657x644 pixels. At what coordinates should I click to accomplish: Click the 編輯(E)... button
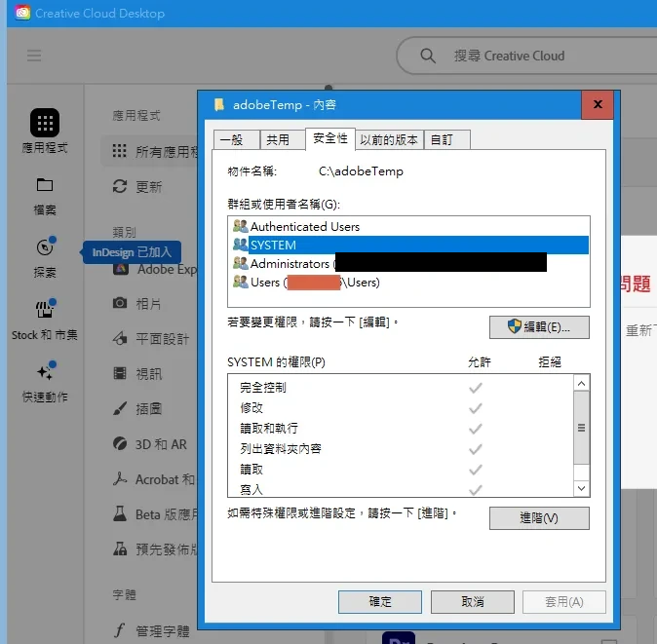(x=539, y=327)
